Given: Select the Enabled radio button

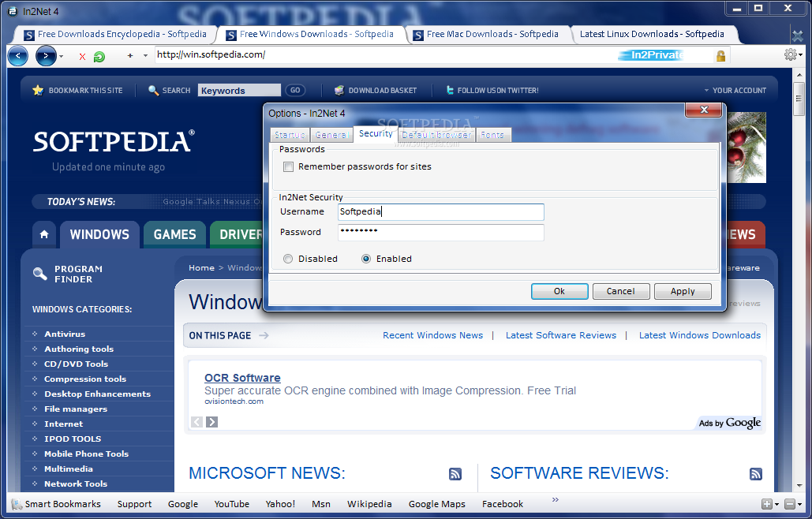Looking at the screenshot, I should (x=366, y=259).
